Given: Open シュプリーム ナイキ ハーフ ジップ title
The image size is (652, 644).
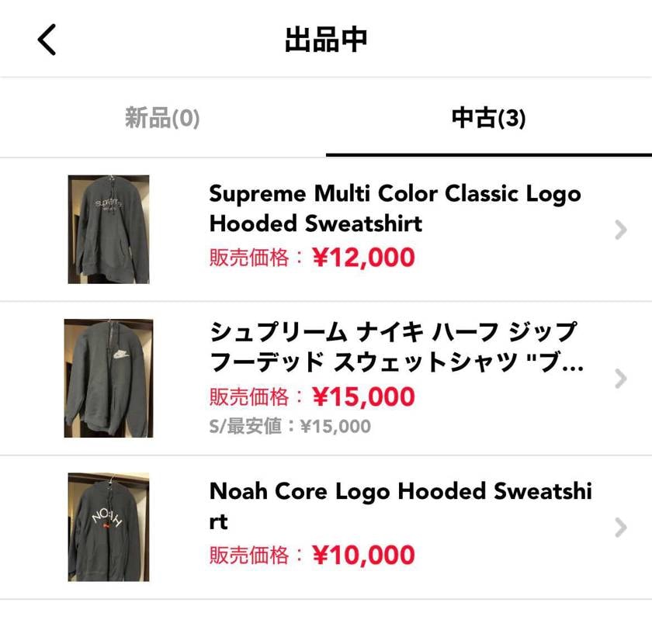Looking at the screenshot, I should pyautogui.click(x=397, y=346).
